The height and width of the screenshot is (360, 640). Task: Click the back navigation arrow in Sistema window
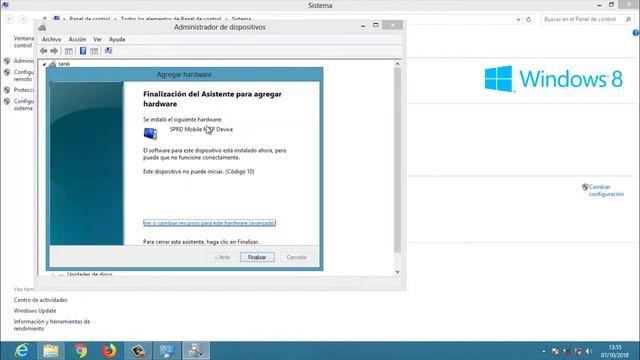(x=10, y=19)
